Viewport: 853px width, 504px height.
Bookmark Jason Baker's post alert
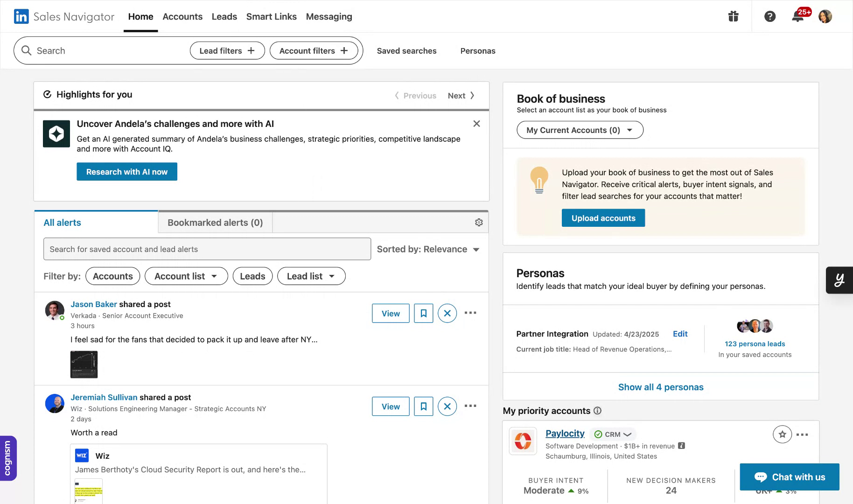pyautogui.click(x=423, y=313)
